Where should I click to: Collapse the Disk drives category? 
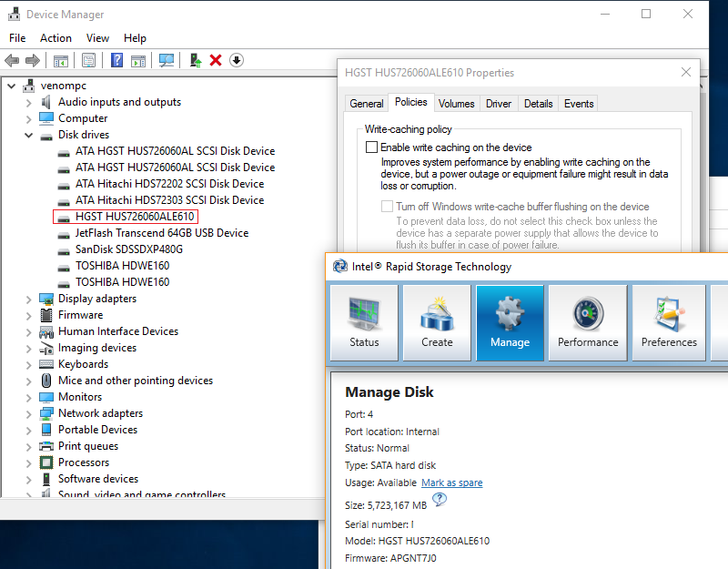29,135
